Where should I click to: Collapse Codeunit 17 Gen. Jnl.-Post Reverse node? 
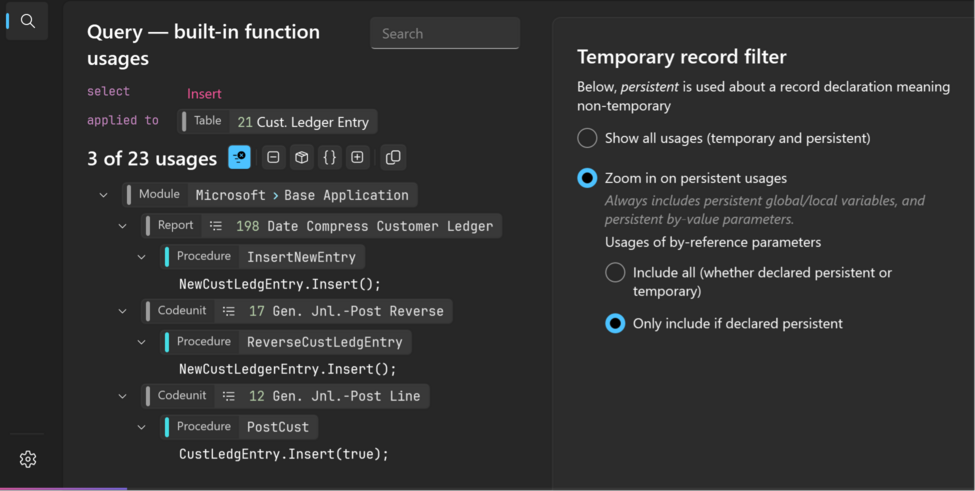[122, 311]
